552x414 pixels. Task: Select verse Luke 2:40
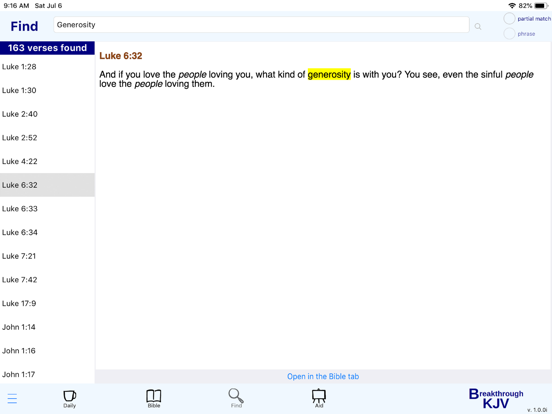(47, 114)
